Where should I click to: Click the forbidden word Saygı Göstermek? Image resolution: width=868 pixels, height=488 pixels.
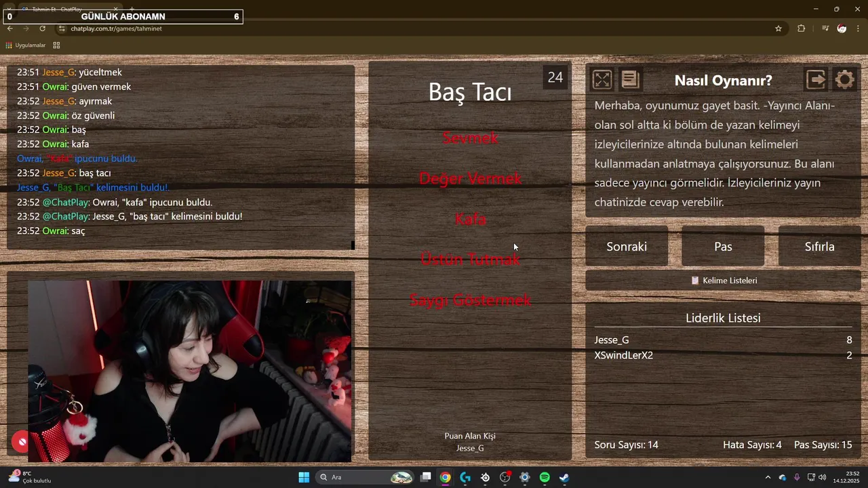tap(470, 300)
